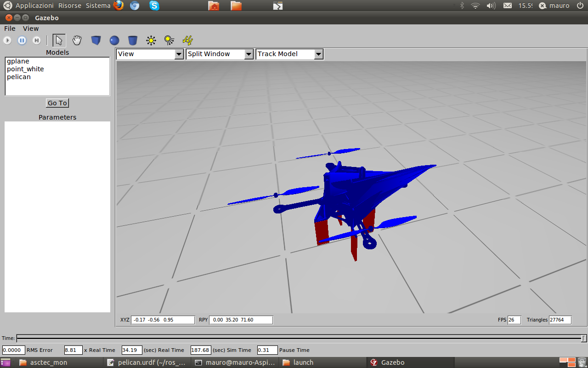
Task: Click the Sim Time seconds field
Action: 201,350
